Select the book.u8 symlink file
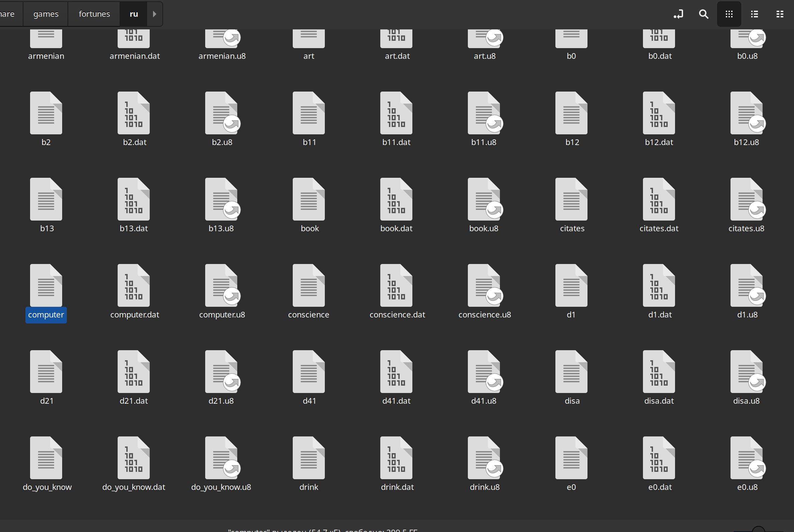 [x=484, y=199]
